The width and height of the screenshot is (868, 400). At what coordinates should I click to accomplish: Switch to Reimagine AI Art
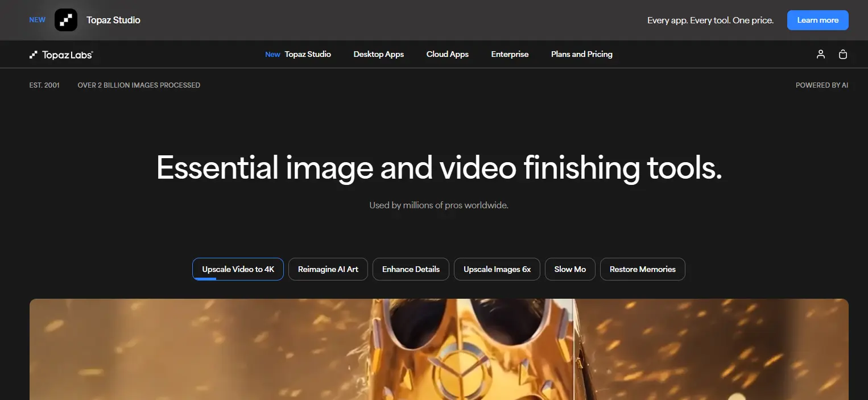[x=328, y=269]
